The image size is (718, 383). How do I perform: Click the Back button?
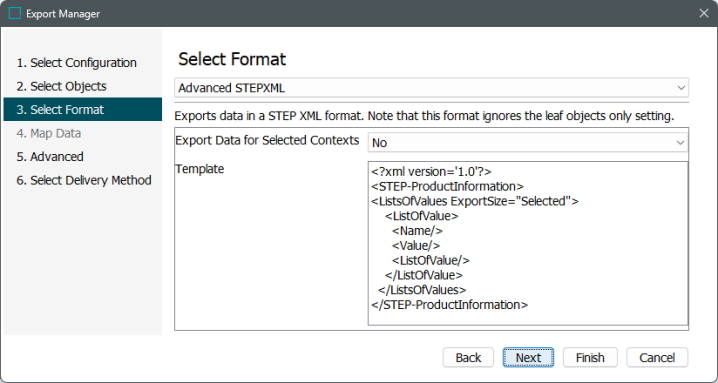click(x=468, y=357)
